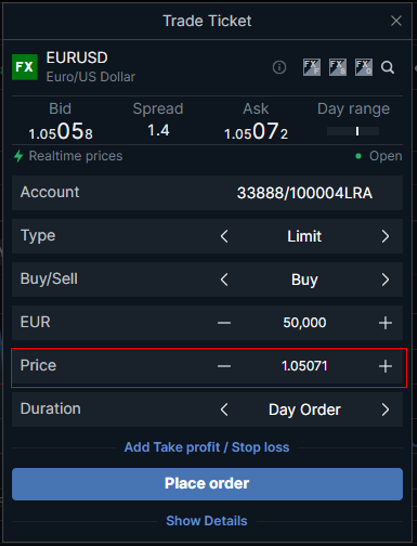
Task: Select the FX Swap (S) icon
Action: click(338, 67)
